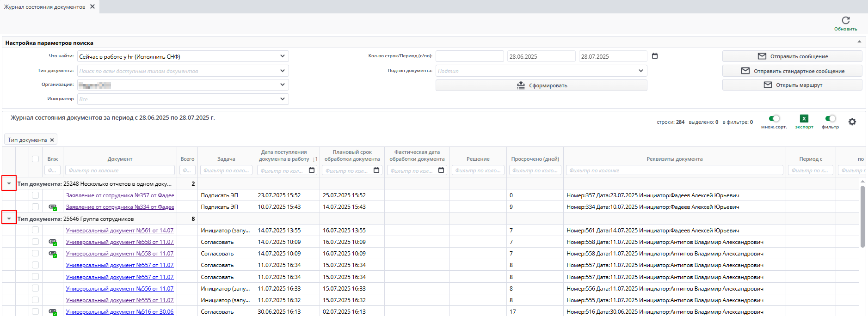Open link Универсальный документ №561
Viewport: 868px width, 316px height.
120,230
